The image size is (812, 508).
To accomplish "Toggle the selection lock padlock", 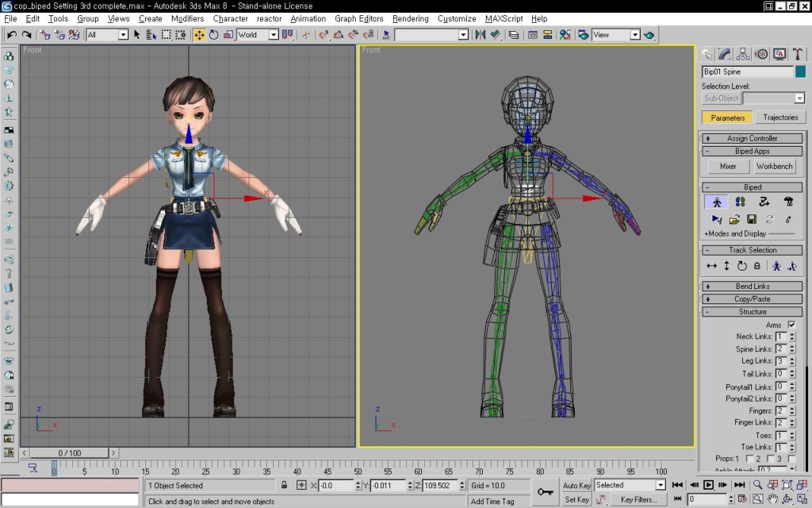I will click(x=285, y=485).
